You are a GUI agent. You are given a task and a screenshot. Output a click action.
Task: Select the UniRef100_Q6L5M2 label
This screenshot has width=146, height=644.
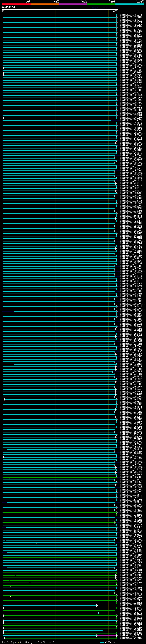(131, 110)
